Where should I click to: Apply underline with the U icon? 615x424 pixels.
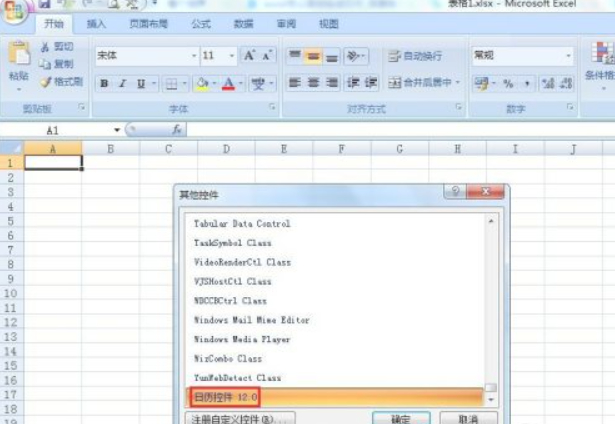140,83
